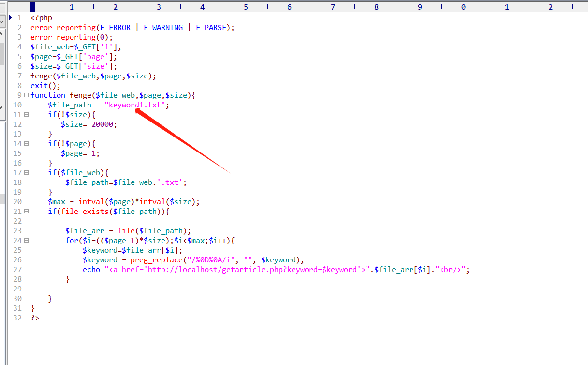Click the <?php opening tag
Image resolution: width=588 pixels, height=365 pixels.
click(41, 18)
